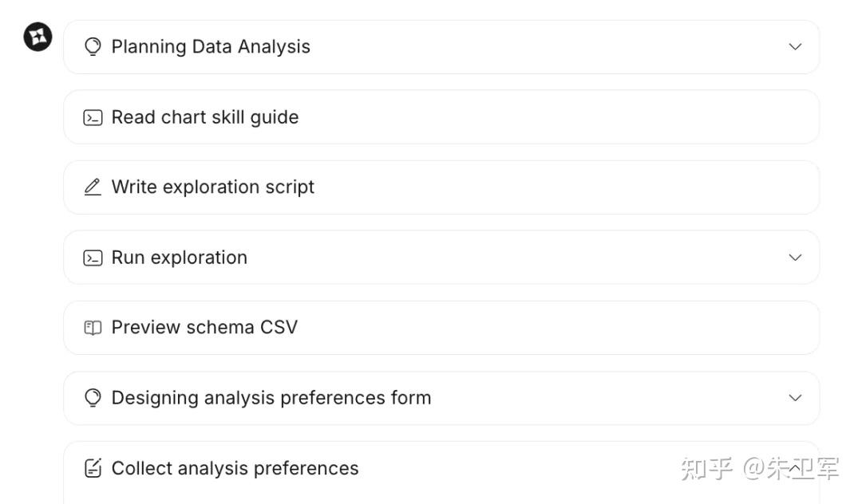Open the Write exploration script step label

[213, 187]
